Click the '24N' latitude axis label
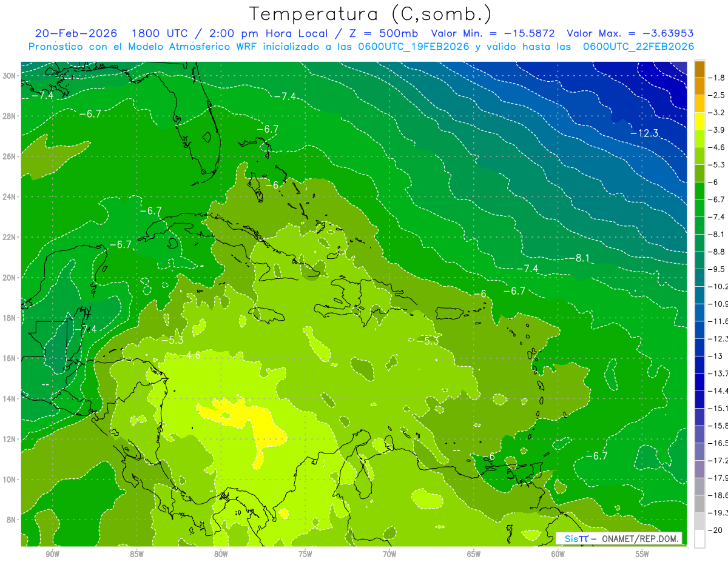Viewport: 728px width, 562px height. pyautogui.click(x=10, y=197)
